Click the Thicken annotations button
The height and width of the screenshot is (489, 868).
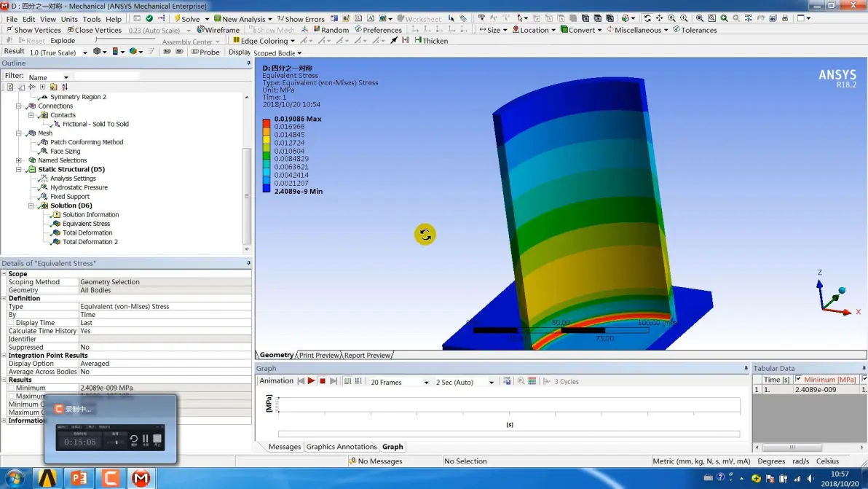tap(431, 40)
